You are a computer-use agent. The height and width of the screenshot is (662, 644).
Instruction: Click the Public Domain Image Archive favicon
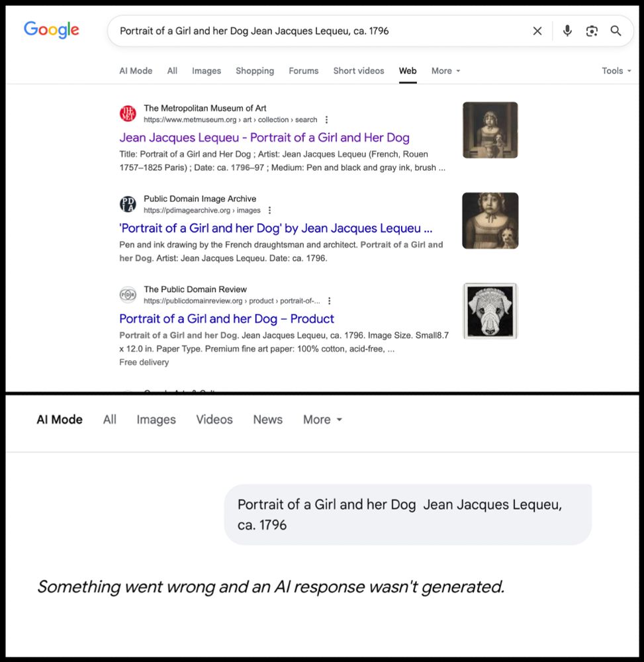(x=127, y=204)
